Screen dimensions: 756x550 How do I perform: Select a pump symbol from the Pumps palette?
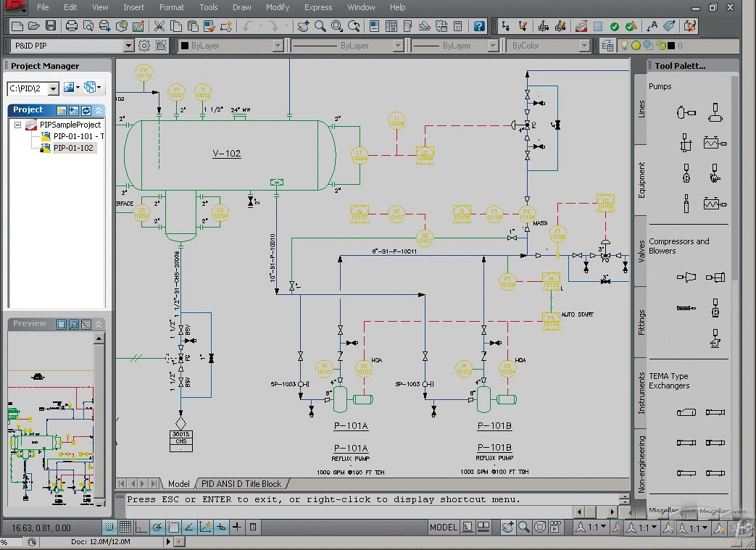pyautogui.click(x=685, y=112)
